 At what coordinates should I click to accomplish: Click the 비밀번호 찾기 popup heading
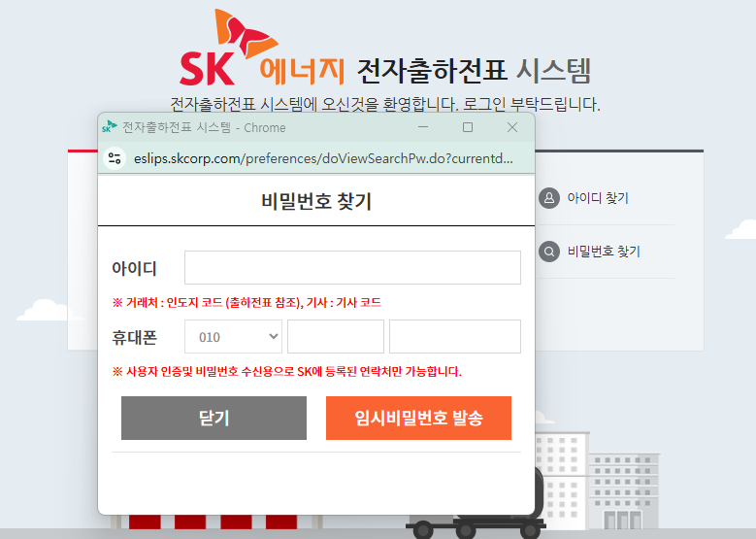click(316, 201)
